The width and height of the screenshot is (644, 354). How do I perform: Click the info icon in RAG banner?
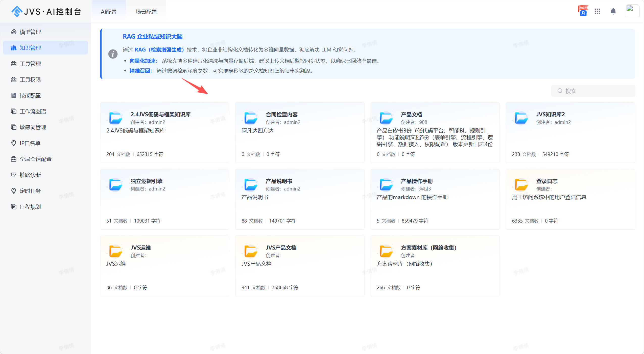pos(113,54)
